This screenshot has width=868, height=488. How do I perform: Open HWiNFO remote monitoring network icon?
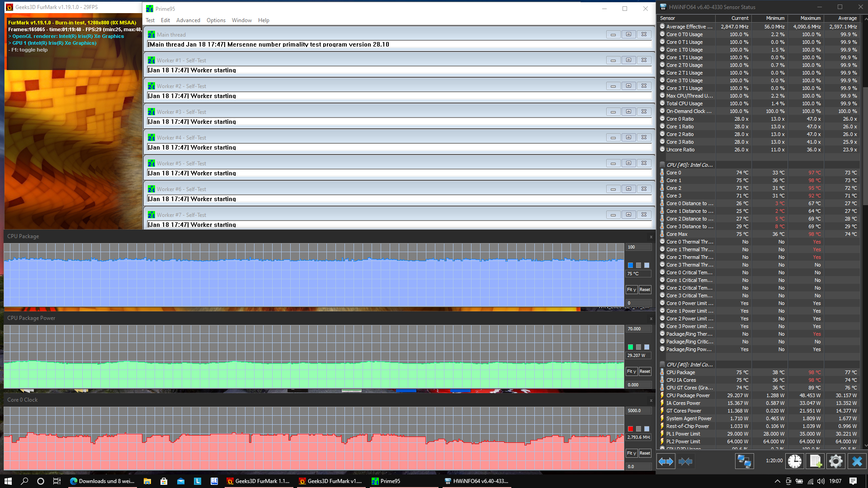click(x=744, y=461)
